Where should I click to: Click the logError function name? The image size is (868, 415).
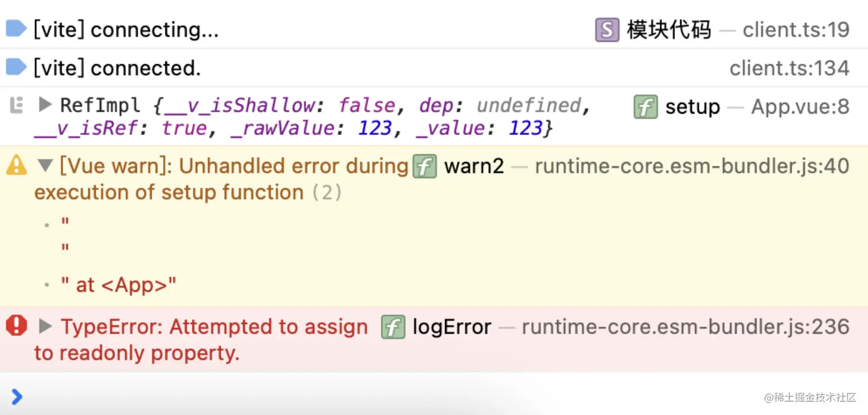tap(452, 327)
